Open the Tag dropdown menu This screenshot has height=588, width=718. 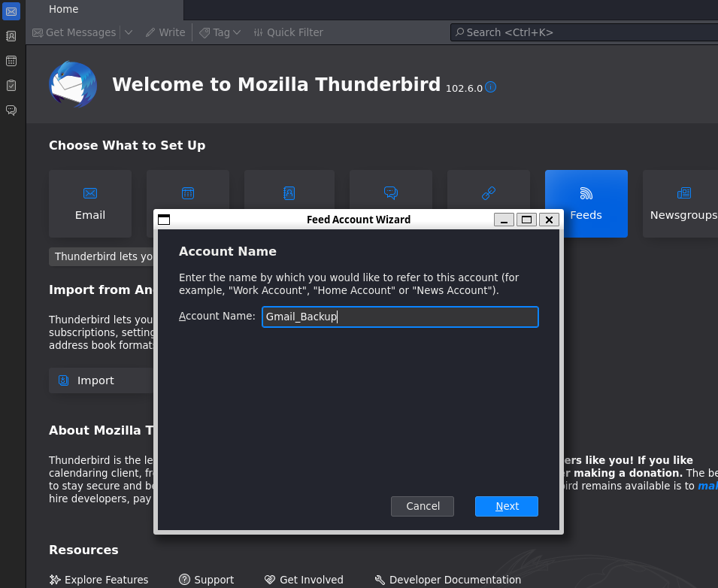(x=220, y=32)
